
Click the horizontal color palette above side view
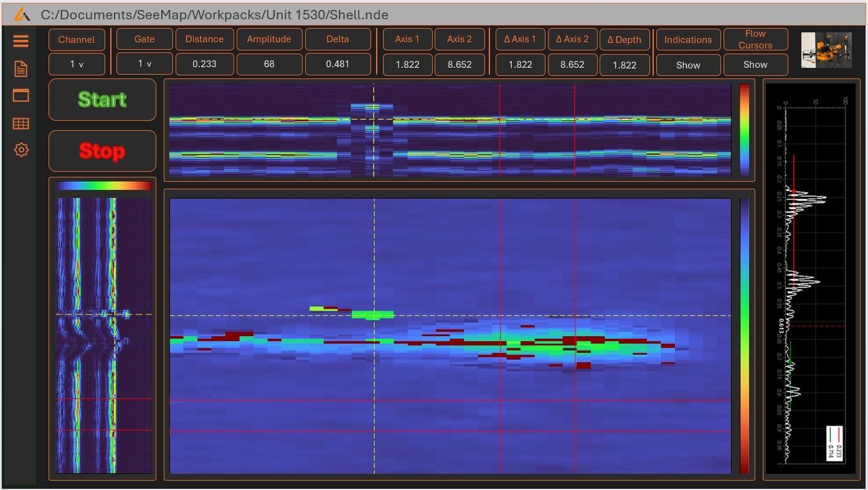point(103,186)
